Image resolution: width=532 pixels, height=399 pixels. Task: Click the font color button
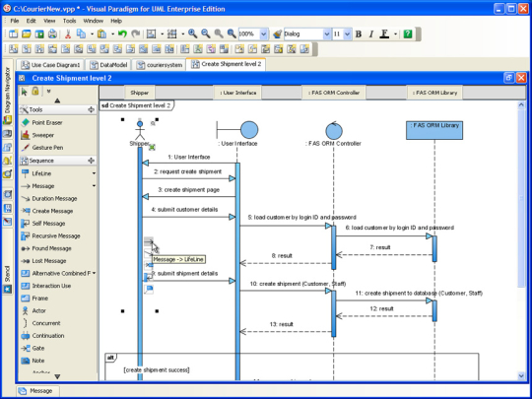point(384,33)
